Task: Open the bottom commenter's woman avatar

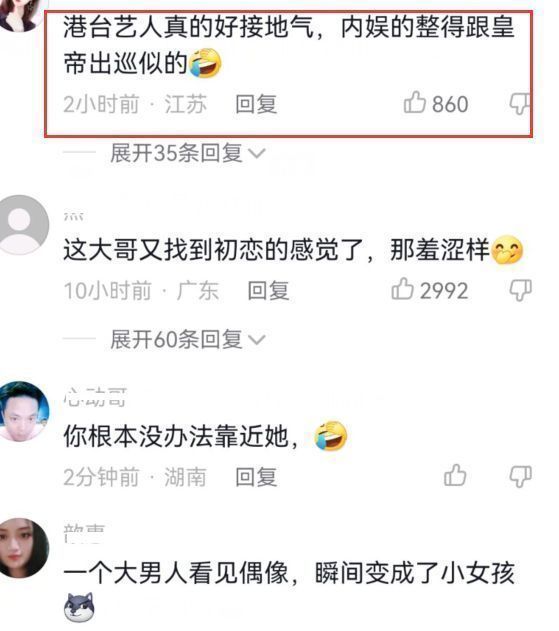Action: click(x=22, y=548)
